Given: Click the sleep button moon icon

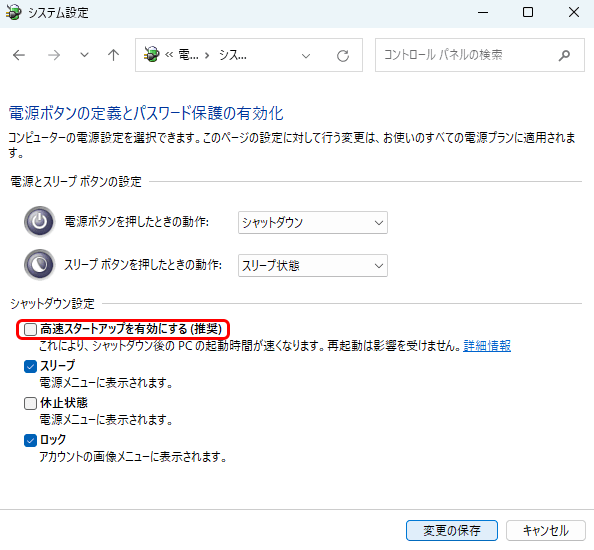Looking at the screenshot, I should coord(39,264).
